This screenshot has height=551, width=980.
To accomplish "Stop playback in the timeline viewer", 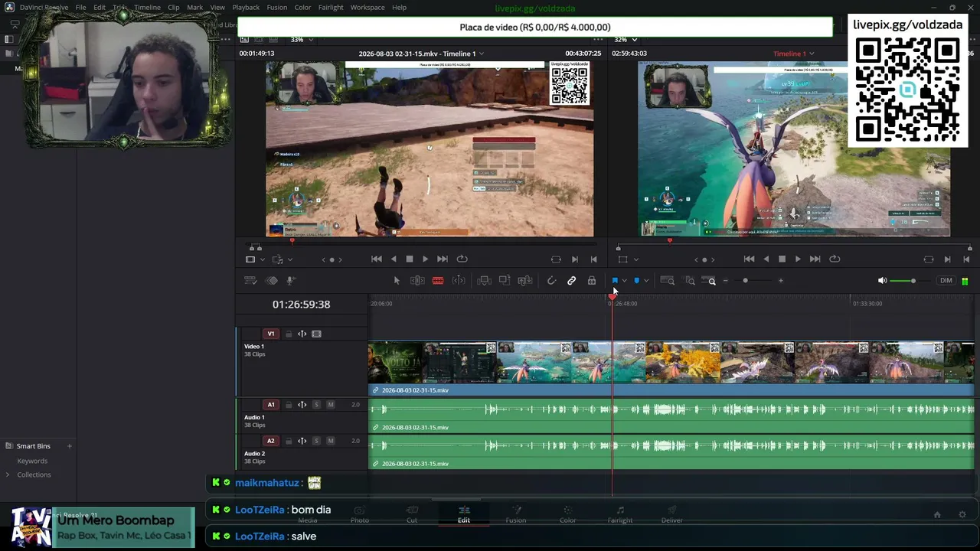I will coord(782,259).
